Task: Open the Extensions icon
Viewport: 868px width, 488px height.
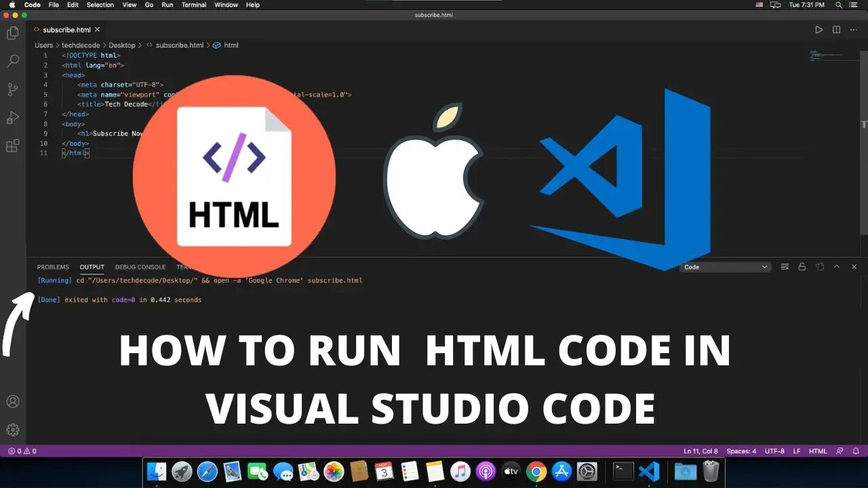Action: (x=12, y=146)
